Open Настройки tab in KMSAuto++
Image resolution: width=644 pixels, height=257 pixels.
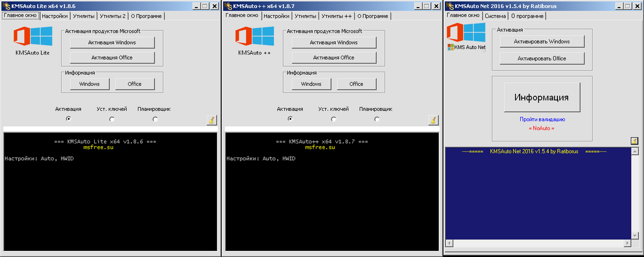(277, 16)
